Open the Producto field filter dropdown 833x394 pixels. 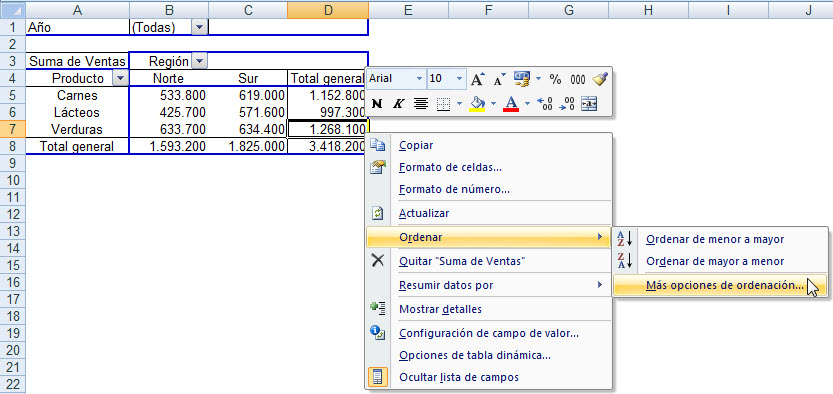121,79
